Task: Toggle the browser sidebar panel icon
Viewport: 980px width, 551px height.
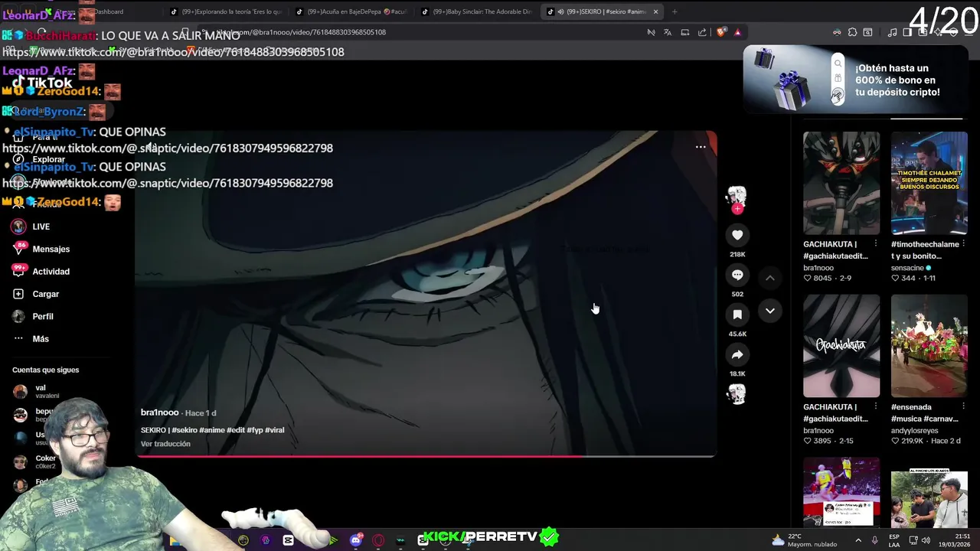Action: tap(907, 32)
